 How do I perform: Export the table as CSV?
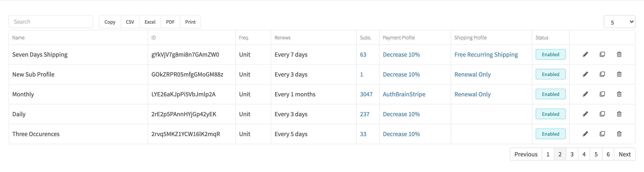130,22
